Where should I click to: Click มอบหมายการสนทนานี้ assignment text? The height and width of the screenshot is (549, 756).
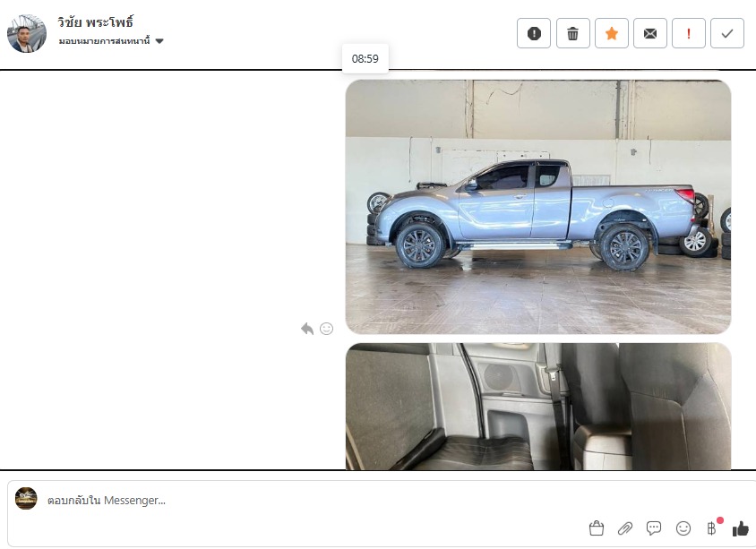104,41
